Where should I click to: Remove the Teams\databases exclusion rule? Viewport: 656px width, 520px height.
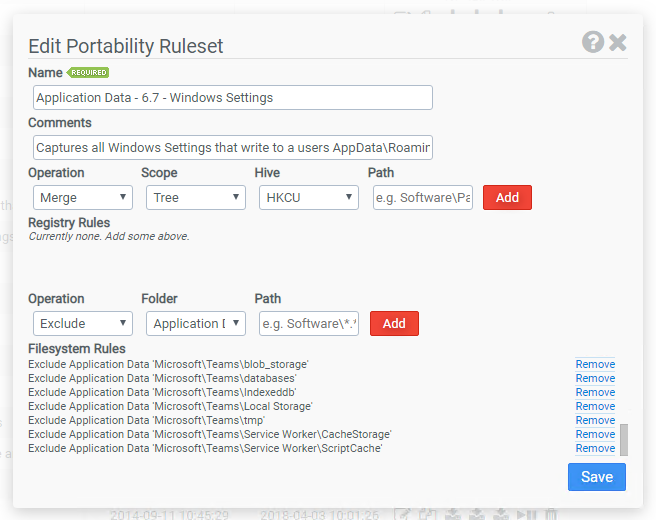click(595, 378)
